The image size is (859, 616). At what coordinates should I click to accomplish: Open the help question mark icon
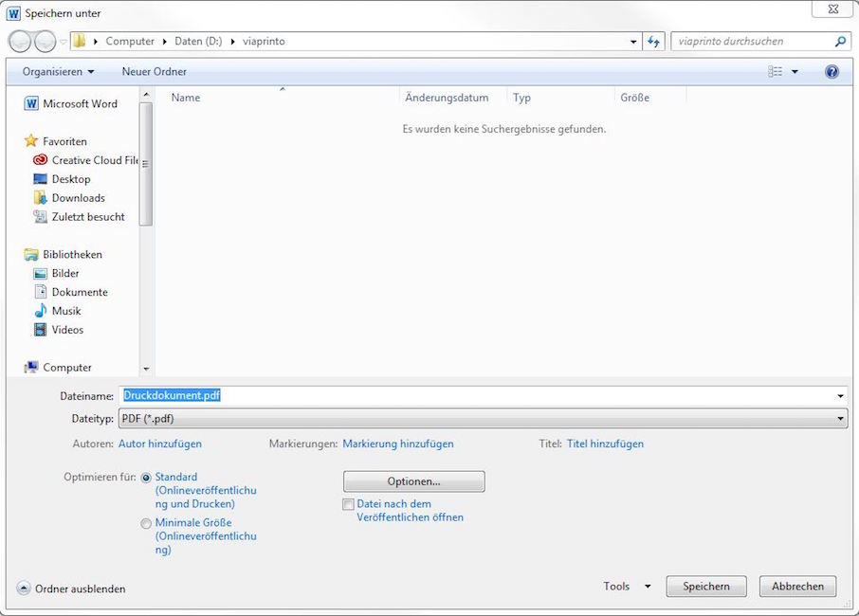tap(832, 72)
